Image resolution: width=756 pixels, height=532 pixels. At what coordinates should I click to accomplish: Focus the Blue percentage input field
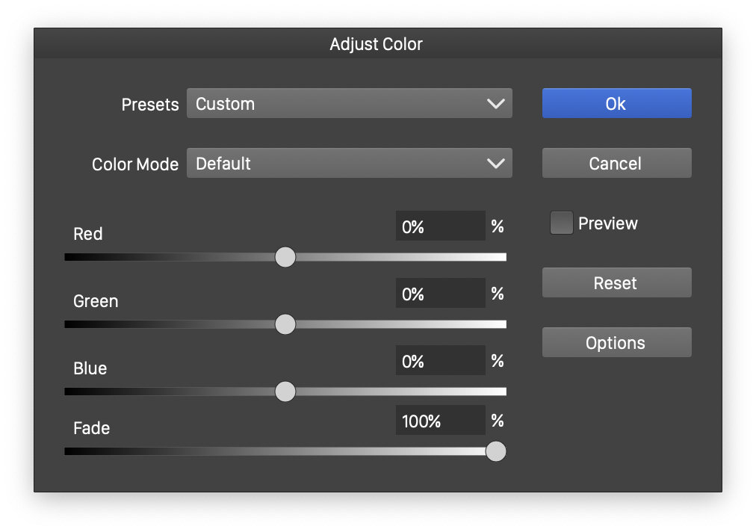440,361
